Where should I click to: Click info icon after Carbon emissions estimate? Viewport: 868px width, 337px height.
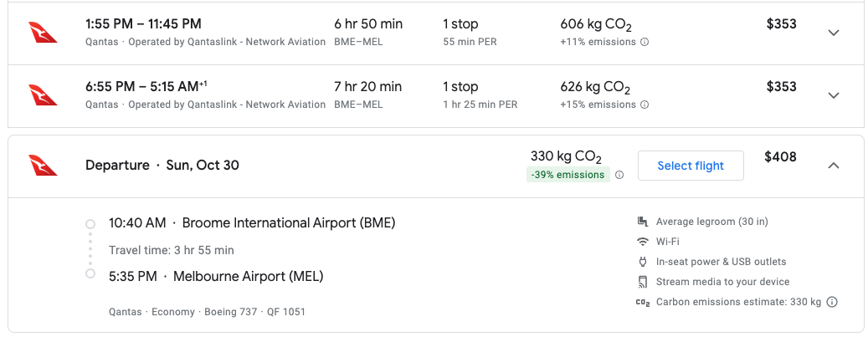coord(832,302)
